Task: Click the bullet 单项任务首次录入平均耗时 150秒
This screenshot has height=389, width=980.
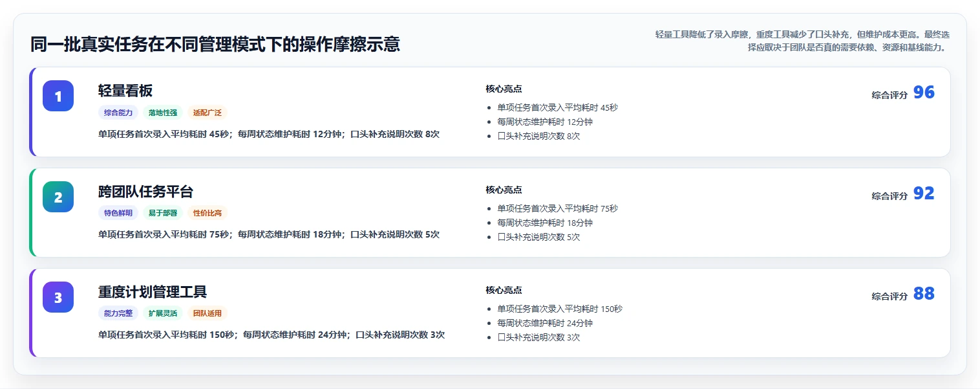Action: (560, 309)
